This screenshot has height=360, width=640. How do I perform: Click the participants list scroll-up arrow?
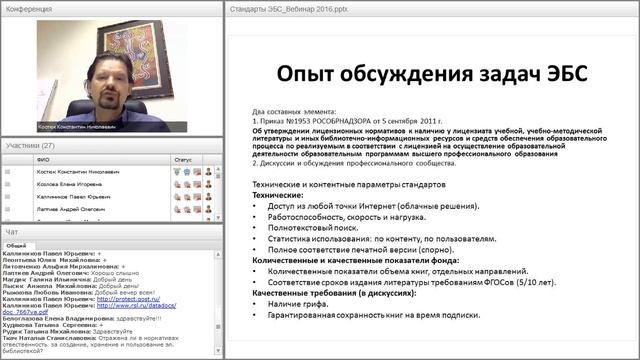coord(218,169)
